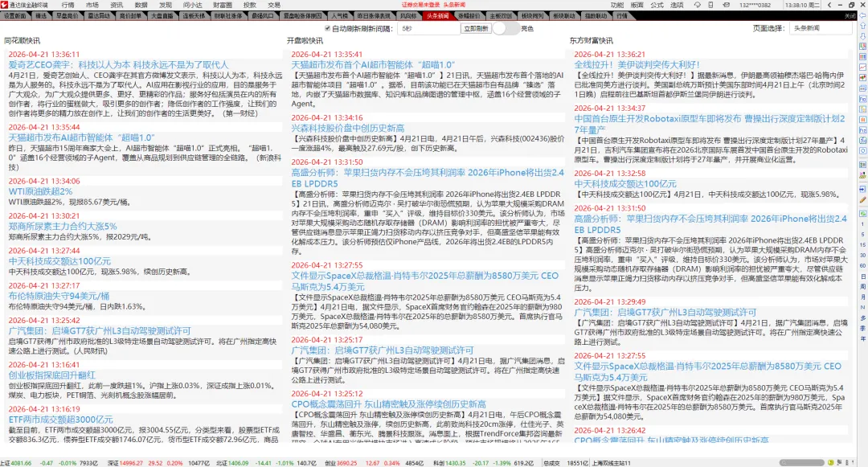Viewport: 868px width, 467px height.
Task: Open headline 兴森科技股价盘中创历史新高
Action: [348, 128]
